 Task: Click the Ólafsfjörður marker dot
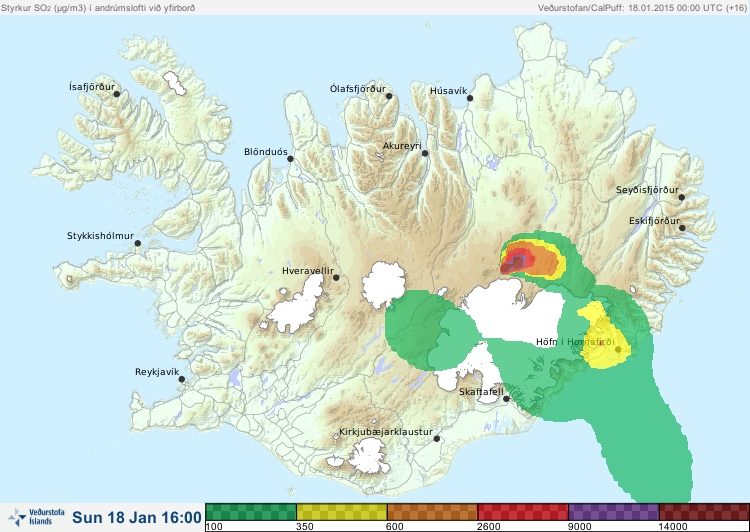pyautogui.click(x=389, y=96)
